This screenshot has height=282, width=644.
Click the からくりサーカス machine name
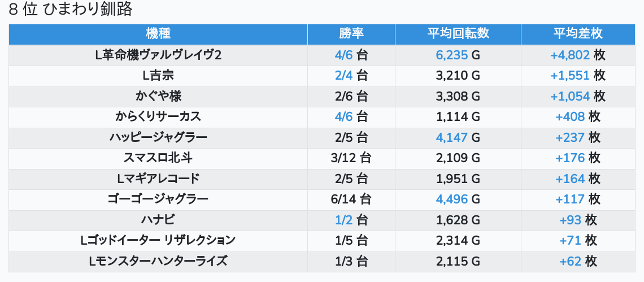(x=158, y=117)
